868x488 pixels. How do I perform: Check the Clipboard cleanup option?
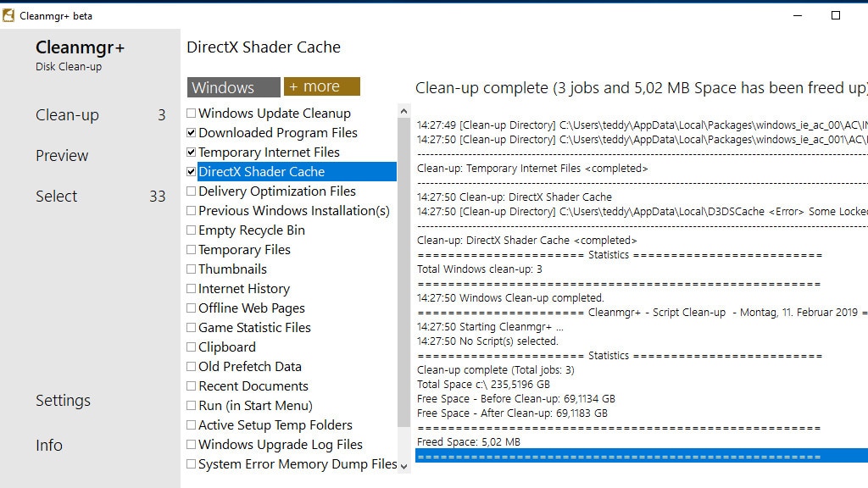coord(190,347)
